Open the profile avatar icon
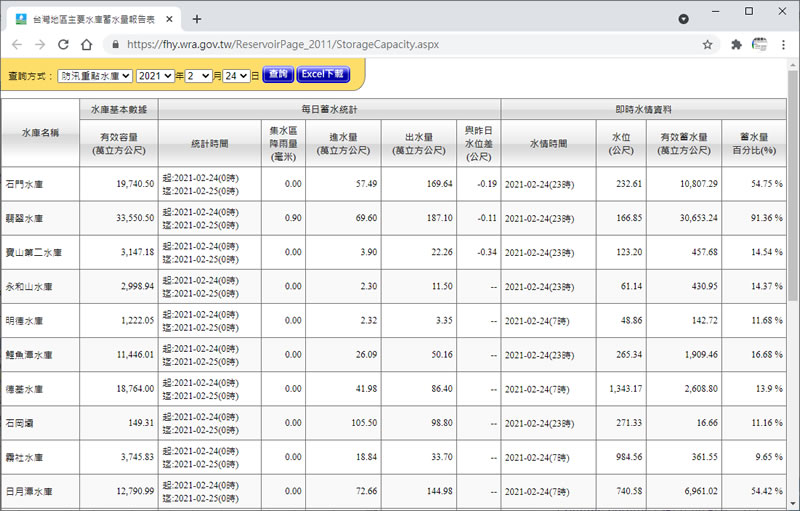800x511 pixels. click(759, 45)
